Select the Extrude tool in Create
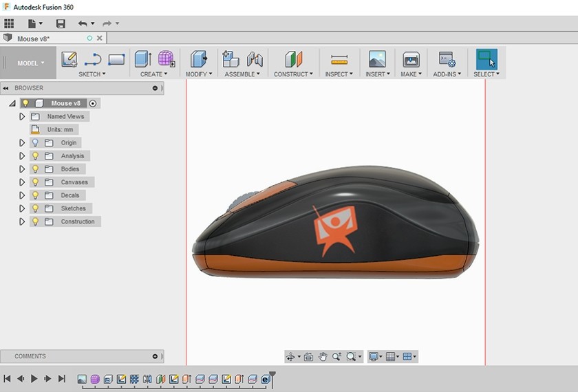This screenshot has height=392, width=578. point(143,59)
